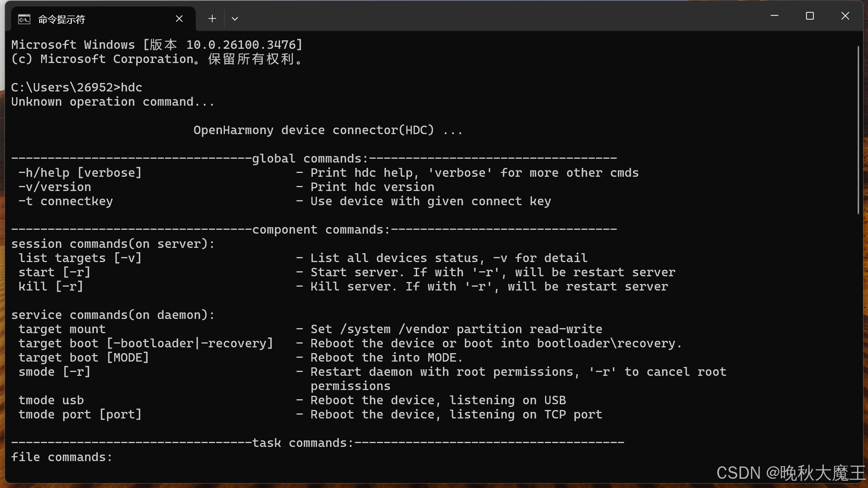Screen dimensions: 868x488
Task: Click the file commands line
Action: click(x=62, y=457)
